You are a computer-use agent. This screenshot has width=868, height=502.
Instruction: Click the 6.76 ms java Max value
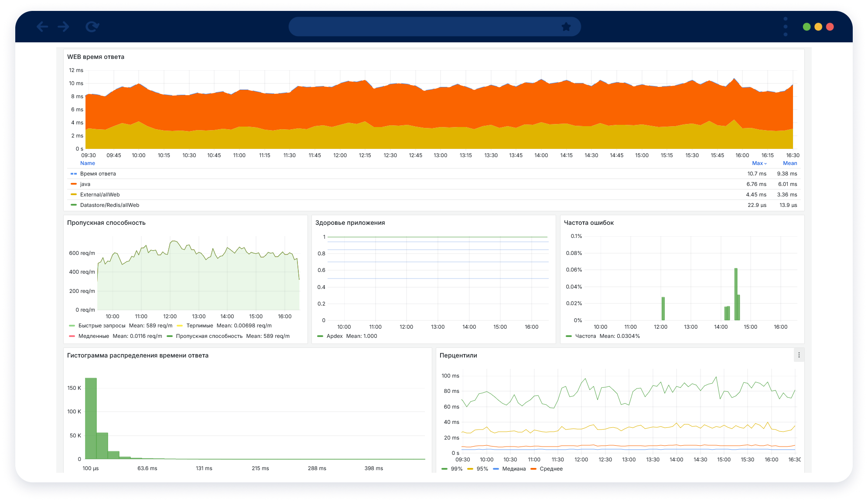coord(756,184)
